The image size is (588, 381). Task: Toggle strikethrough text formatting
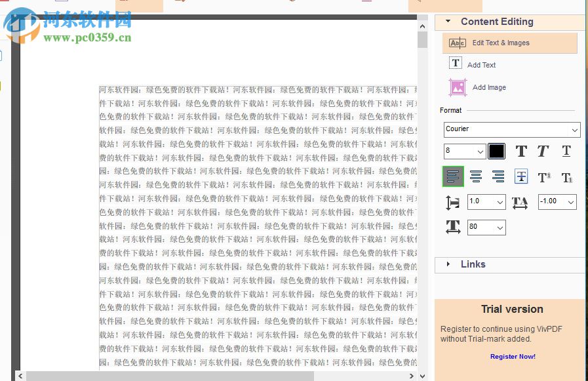521,176
